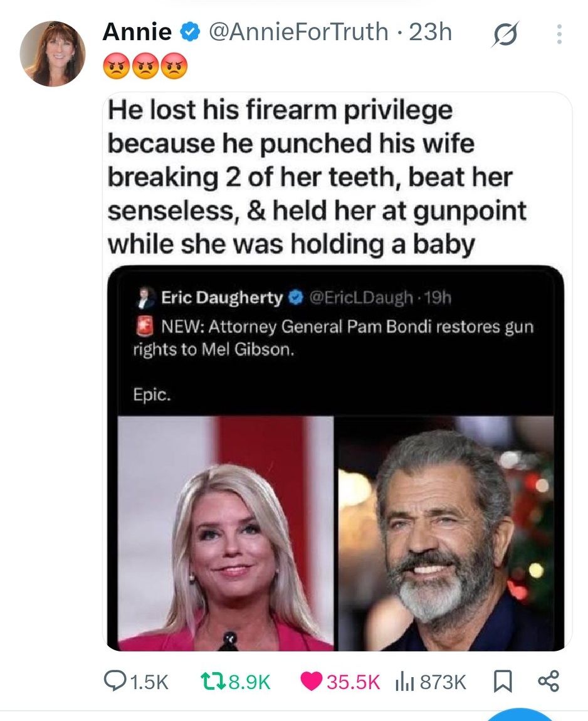Image resolution: width=588 pixels, height=721 pixels.
Task: Unlike the post with 35.5K likes
Action: point(312,682)
